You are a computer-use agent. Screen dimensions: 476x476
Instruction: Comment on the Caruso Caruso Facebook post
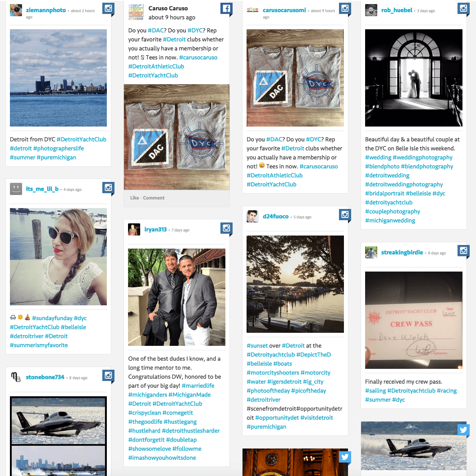pos(154,198)
